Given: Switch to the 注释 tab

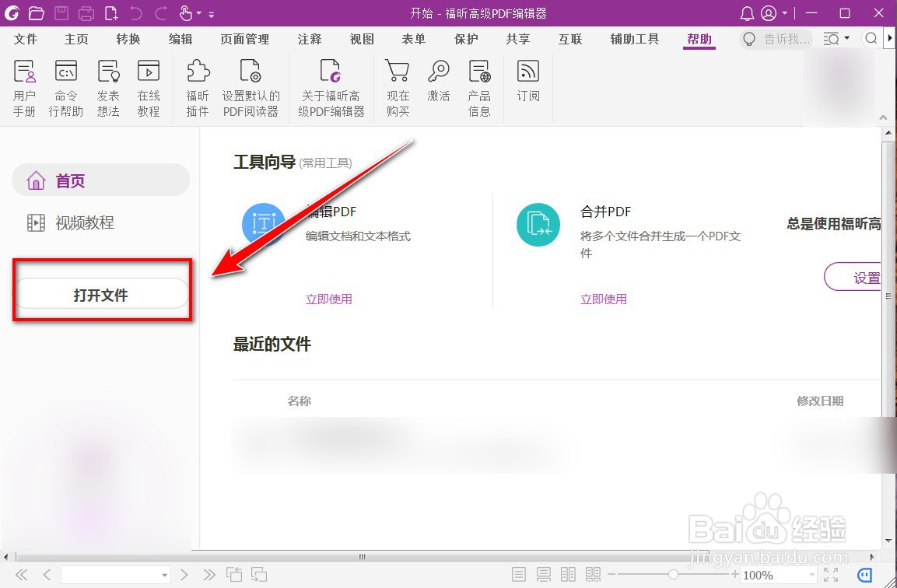Looking at the screenshot, I should tap(310, 39).
